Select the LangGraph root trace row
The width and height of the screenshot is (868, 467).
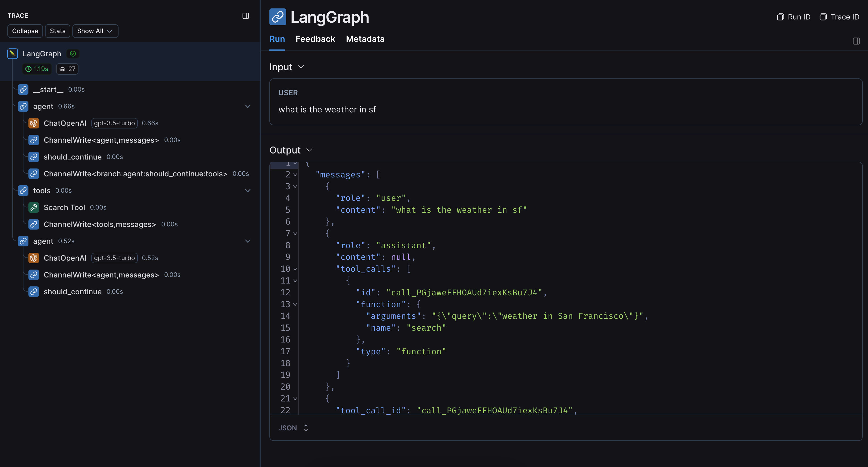coord(130,61)
